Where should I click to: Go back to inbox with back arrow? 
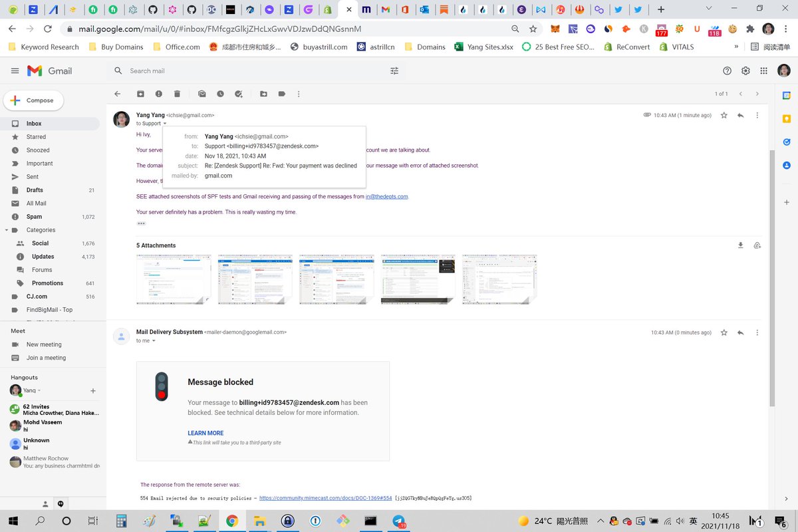(118, 94)
